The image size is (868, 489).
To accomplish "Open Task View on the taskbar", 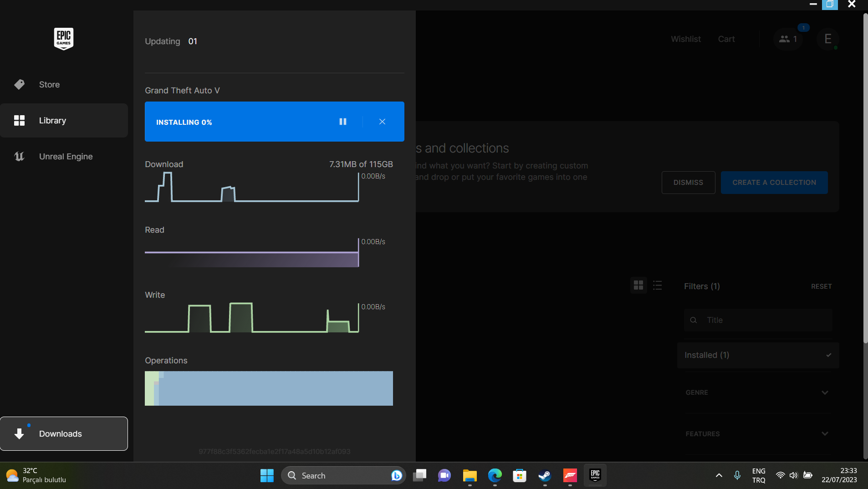I will click(419, 476).
